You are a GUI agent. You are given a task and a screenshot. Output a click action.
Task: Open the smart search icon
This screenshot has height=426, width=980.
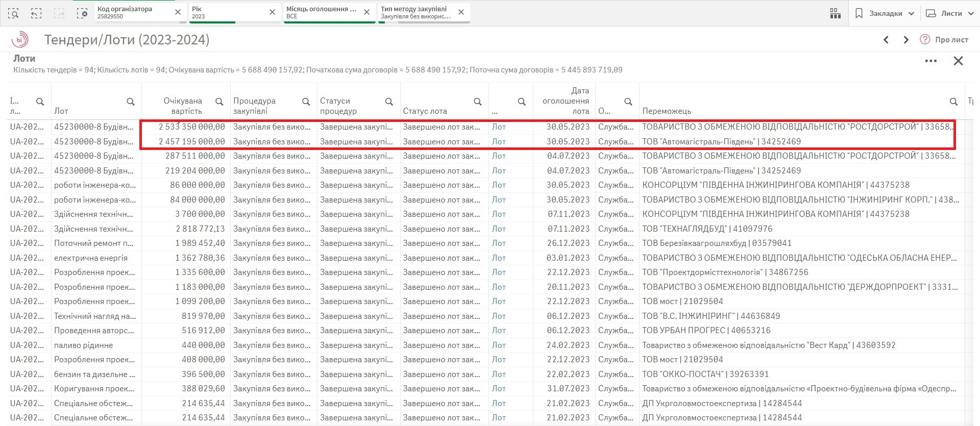click(x=14, y=14)
